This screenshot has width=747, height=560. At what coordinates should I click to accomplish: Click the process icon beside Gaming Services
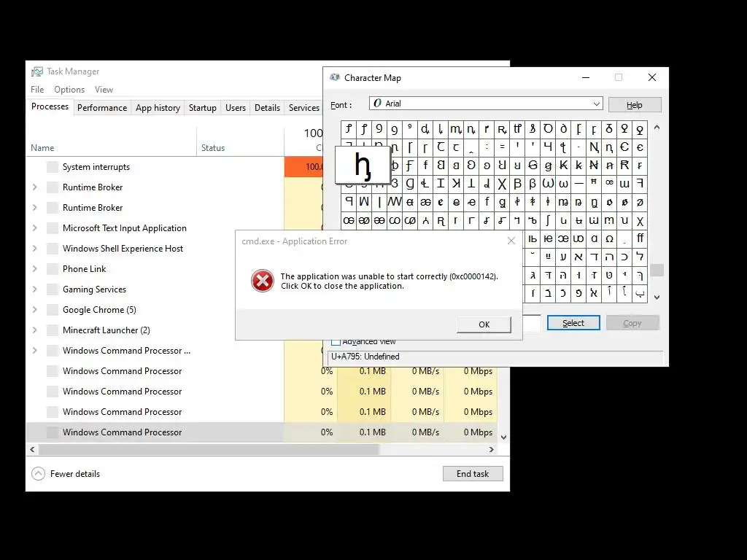point(53,289)
